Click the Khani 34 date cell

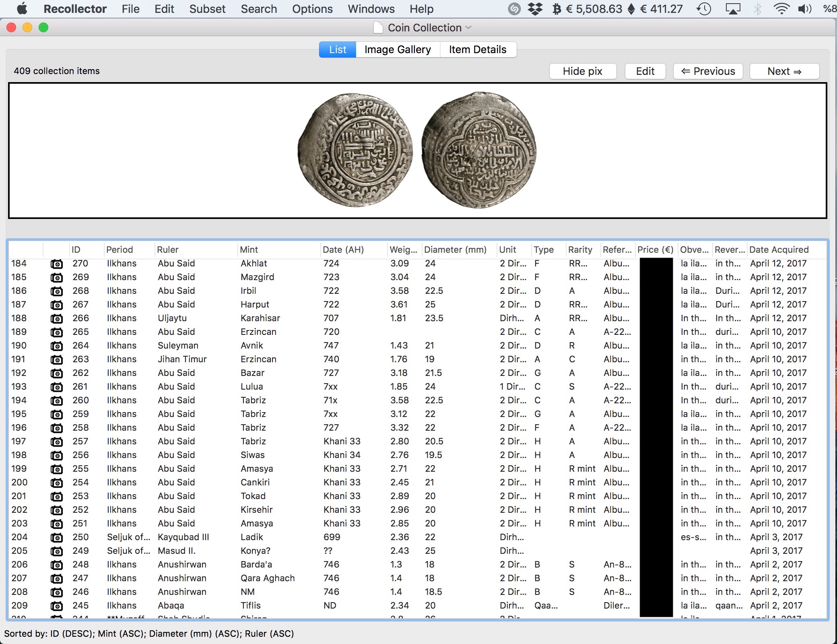pos(342,455)
